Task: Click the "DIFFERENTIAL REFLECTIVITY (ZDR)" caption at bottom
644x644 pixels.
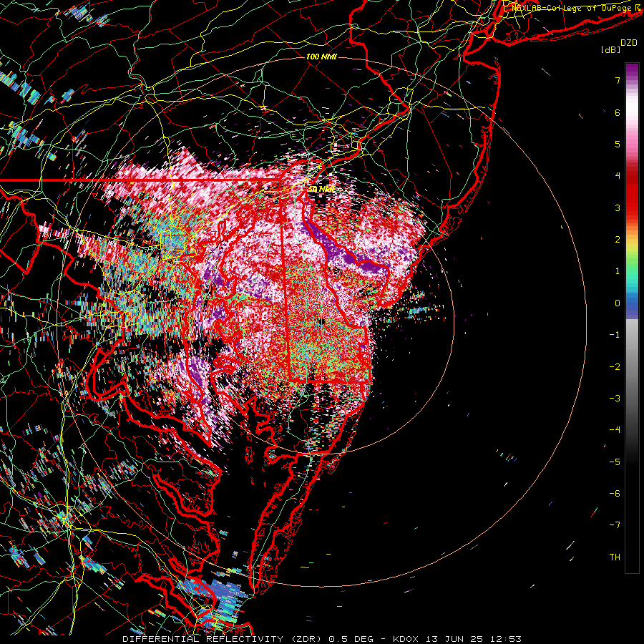Action: pyautogui.click(x=223, y=639)
